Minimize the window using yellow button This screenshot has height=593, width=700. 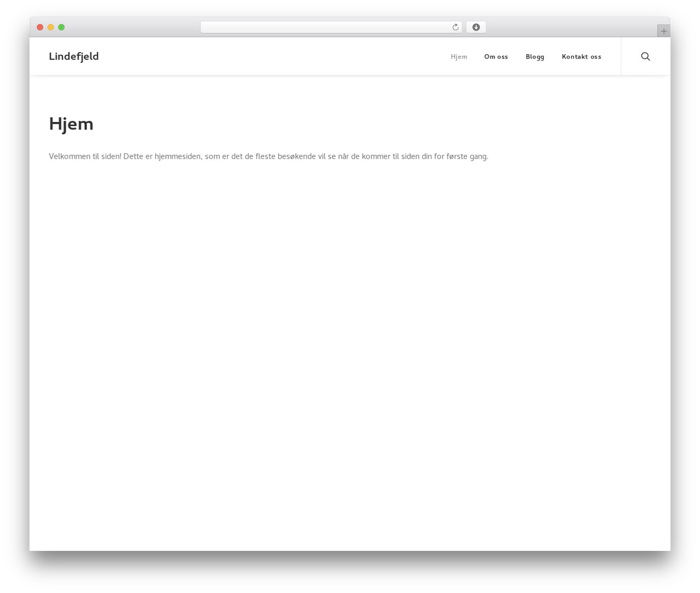tap(51, 27)
